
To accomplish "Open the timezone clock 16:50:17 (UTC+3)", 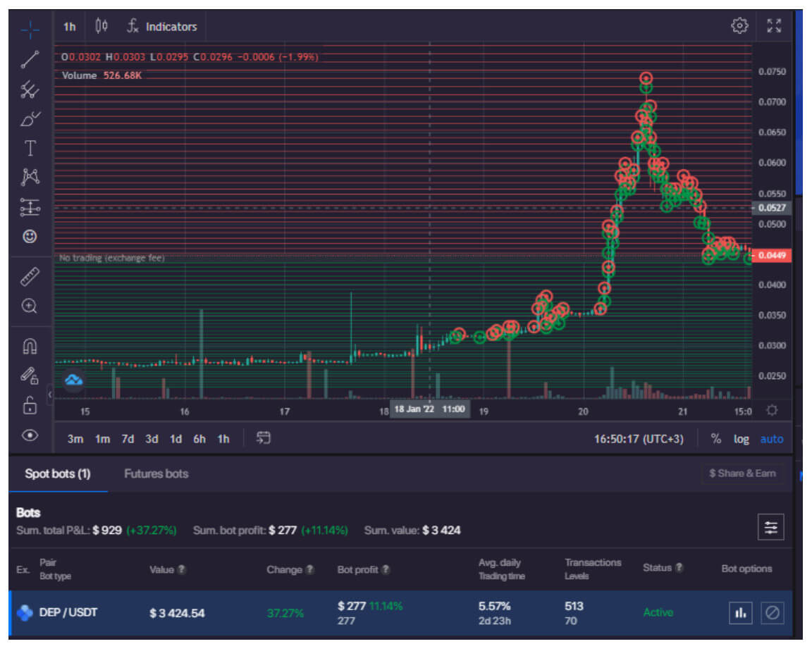I will pyautogui.click(x=639, y=439).
